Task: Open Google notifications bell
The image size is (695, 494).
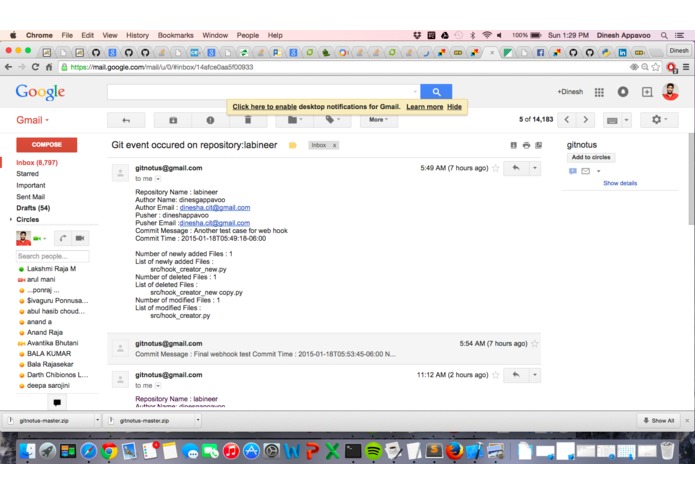Action: 623,92
